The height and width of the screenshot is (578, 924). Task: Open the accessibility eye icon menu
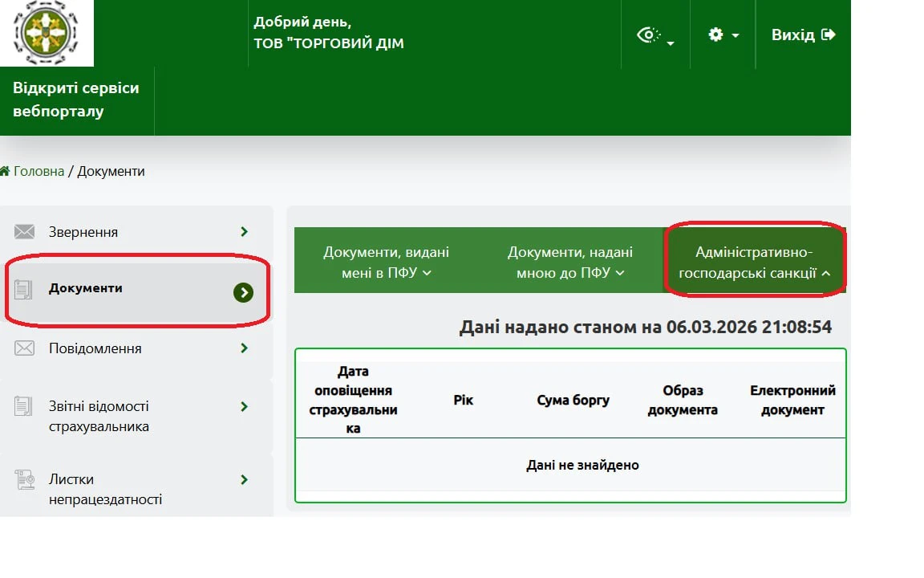[x=654, y=35]
